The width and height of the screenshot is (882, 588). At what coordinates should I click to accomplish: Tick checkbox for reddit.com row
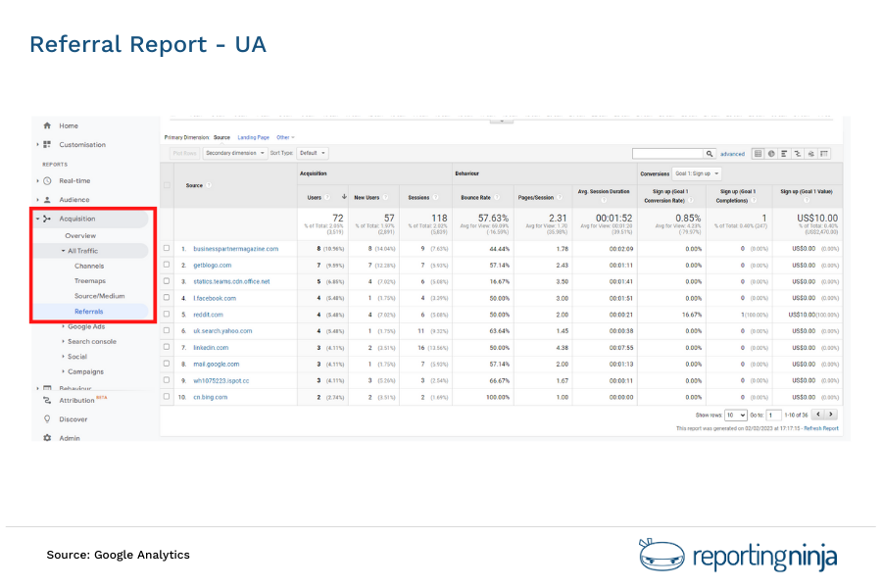167,314
